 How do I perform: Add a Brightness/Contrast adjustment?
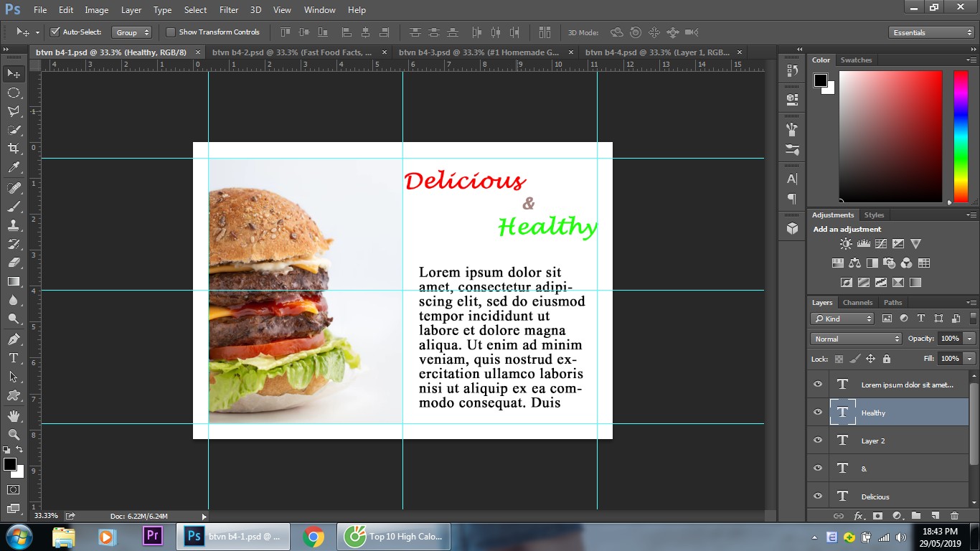coord(847,244)
